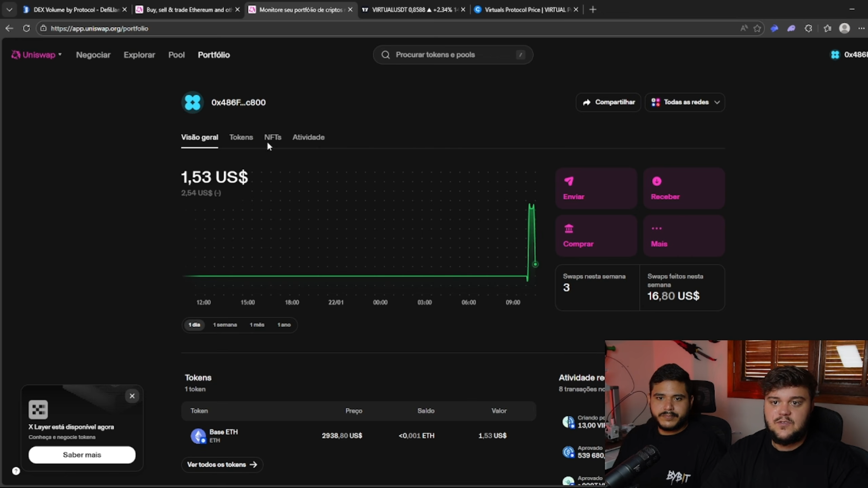Expand the Todas as redes network dropdown
This screenshot has width=868, height=488.
coord(685,102)
